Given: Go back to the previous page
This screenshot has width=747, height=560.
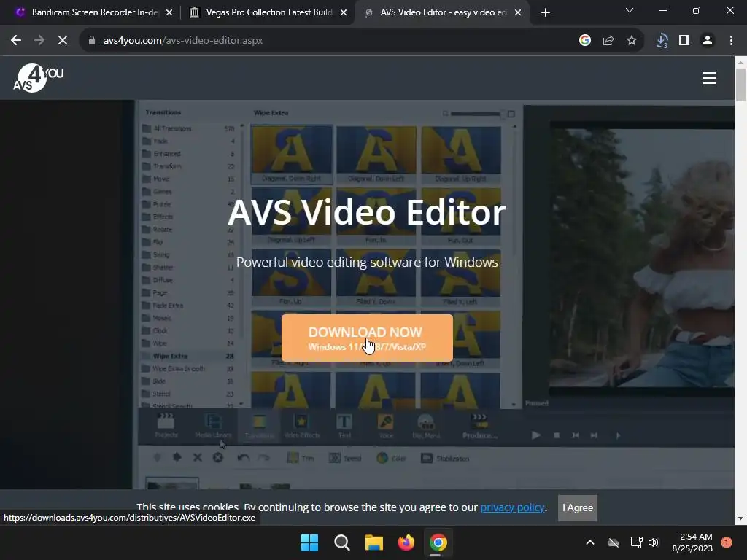Looking at the screenshot, I should [x=16, y=41].
